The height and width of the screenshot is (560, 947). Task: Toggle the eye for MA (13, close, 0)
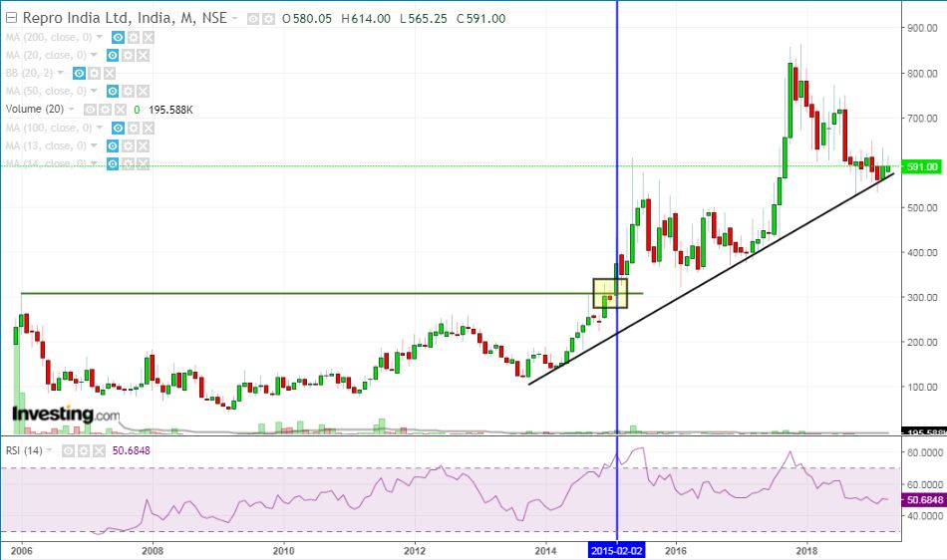(x=113, y=146)
